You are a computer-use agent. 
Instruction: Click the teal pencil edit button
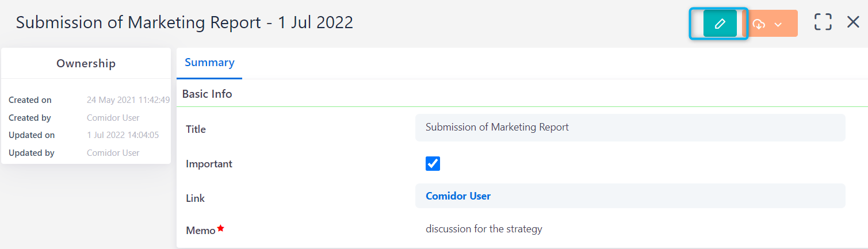[719, 24]
